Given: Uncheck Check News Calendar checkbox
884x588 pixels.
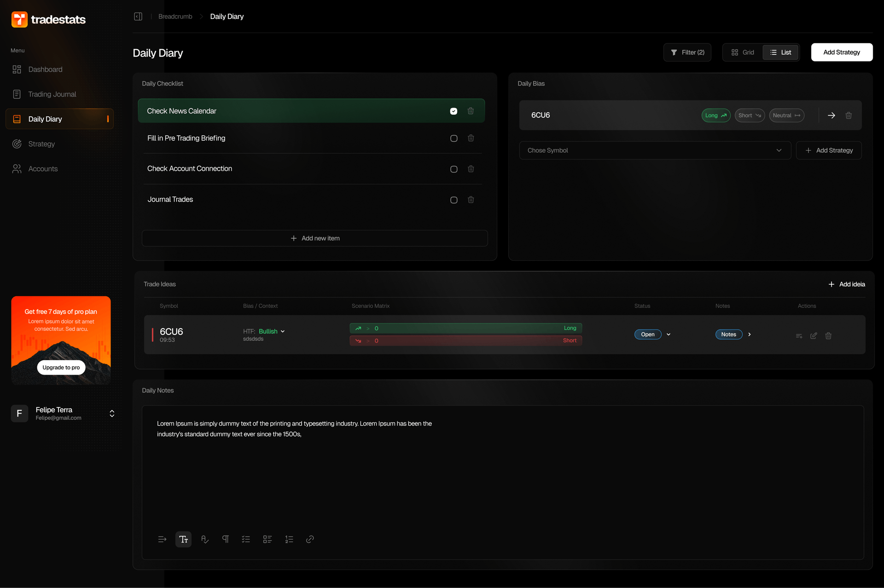Looking at the screenshot, I should 454,111.
